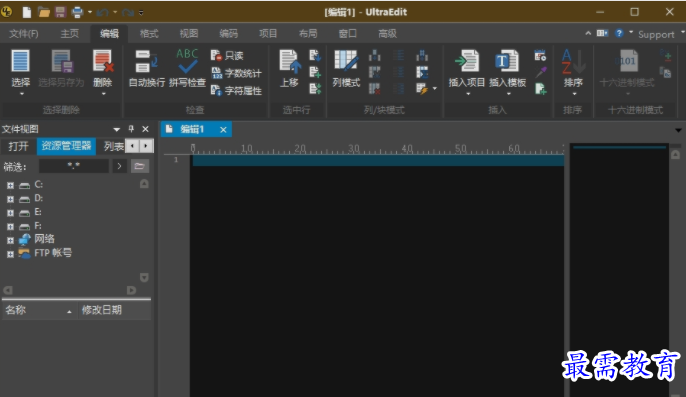The height and width of the screenshot is (397, 686).
Task: Switch to the 主页 ribbon tab
Action: 70,34
